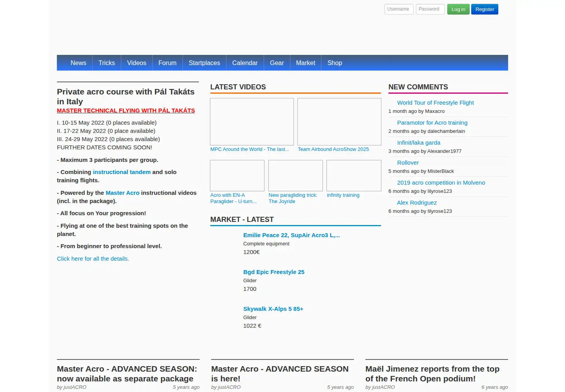The width and height of the screenshot is (565, 392).
Task: Click the Username input field
Action: (x=399, y=9)
